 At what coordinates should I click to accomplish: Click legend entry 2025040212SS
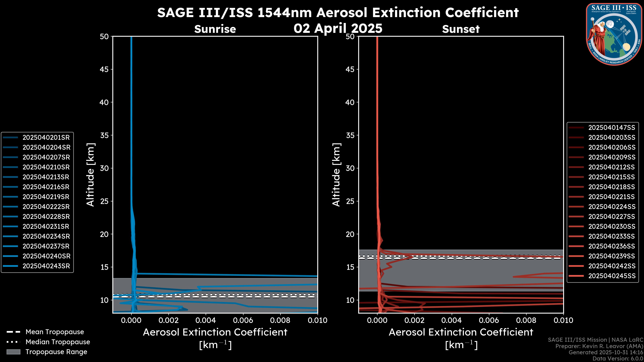coord(611,167)
